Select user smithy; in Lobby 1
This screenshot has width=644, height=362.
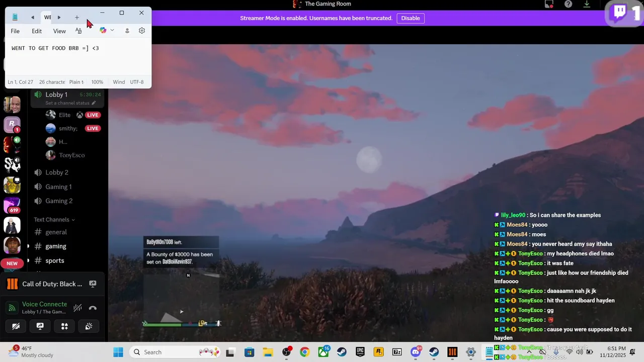[x=68, y=128]
